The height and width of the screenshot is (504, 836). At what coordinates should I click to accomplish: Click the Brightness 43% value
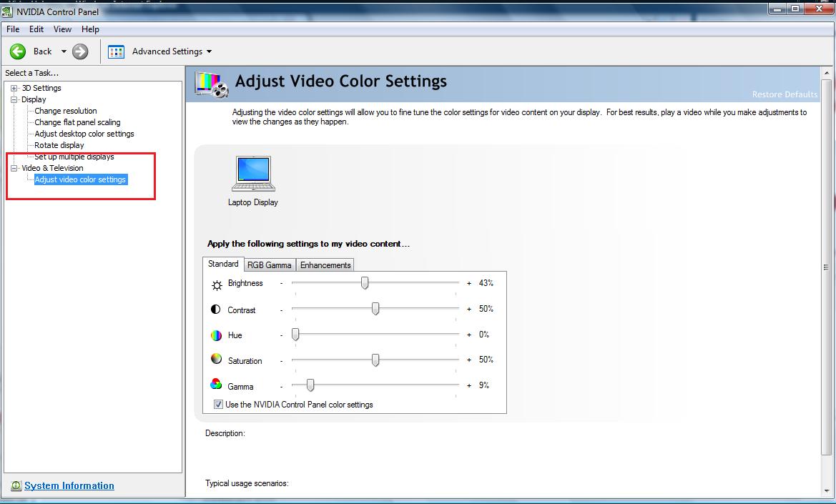(x=486, y=283)
